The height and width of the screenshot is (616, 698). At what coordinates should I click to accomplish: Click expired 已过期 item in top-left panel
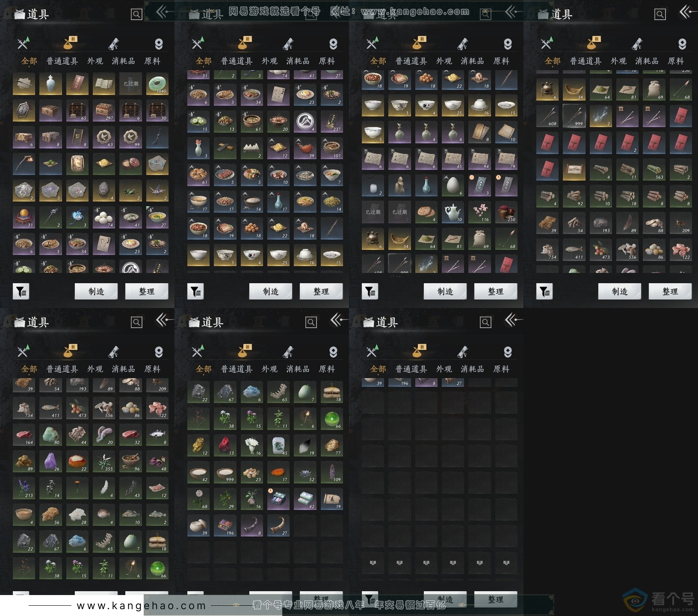pos(130,84)
